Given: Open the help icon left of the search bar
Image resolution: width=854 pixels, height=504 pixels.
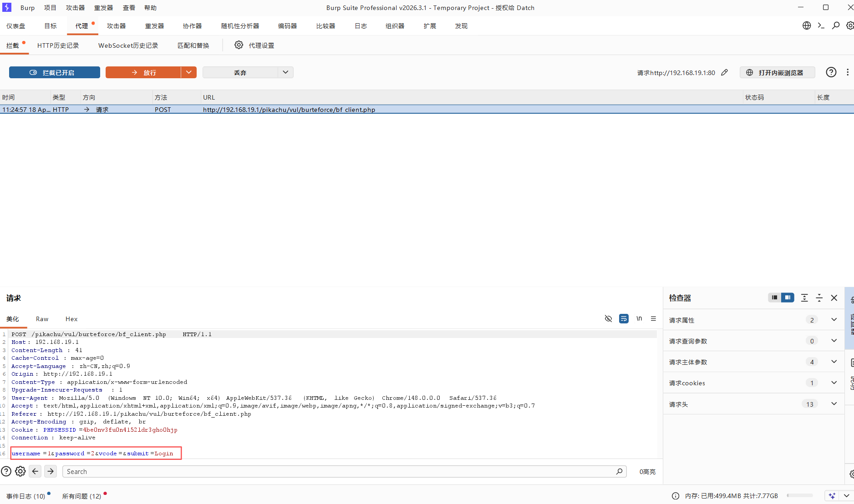Looking at the screenshot, I should click(x=6, y=471).
